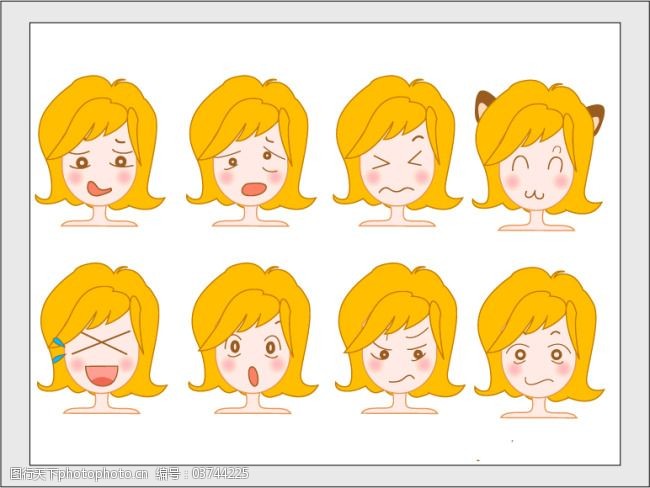Select the laughing face with X eyes
Image resolution: width=650 pixels, height=488 pixels.
[x=102, y=338]
